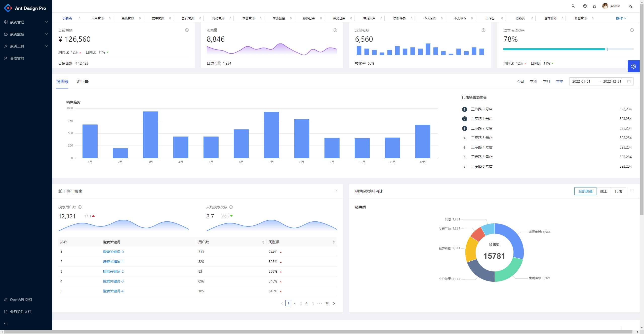This screenshot has width=644, height=334.
Task: Open the language switcher icon
Action: (x=630, y=6)
